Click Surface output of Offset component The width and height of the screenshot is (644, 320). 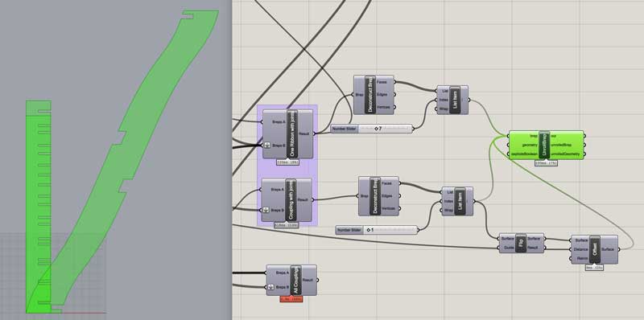point(609,249)
